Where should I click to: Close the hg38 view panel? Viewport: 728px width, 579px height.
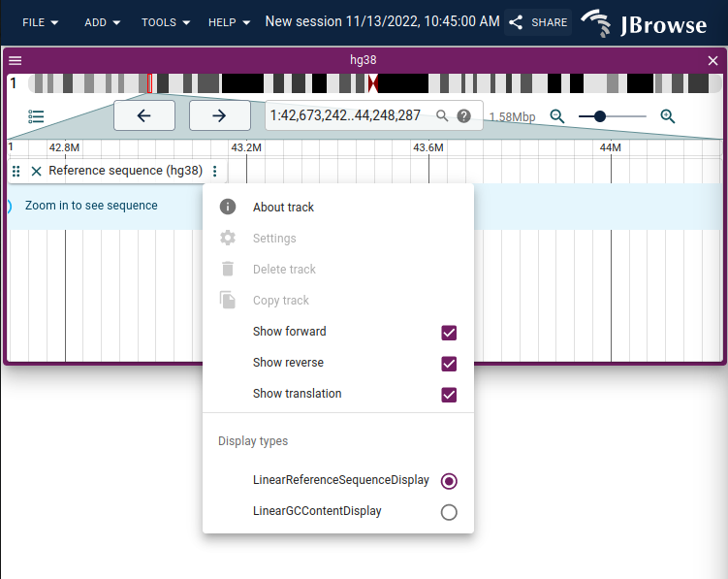click(x=712, y=60)
